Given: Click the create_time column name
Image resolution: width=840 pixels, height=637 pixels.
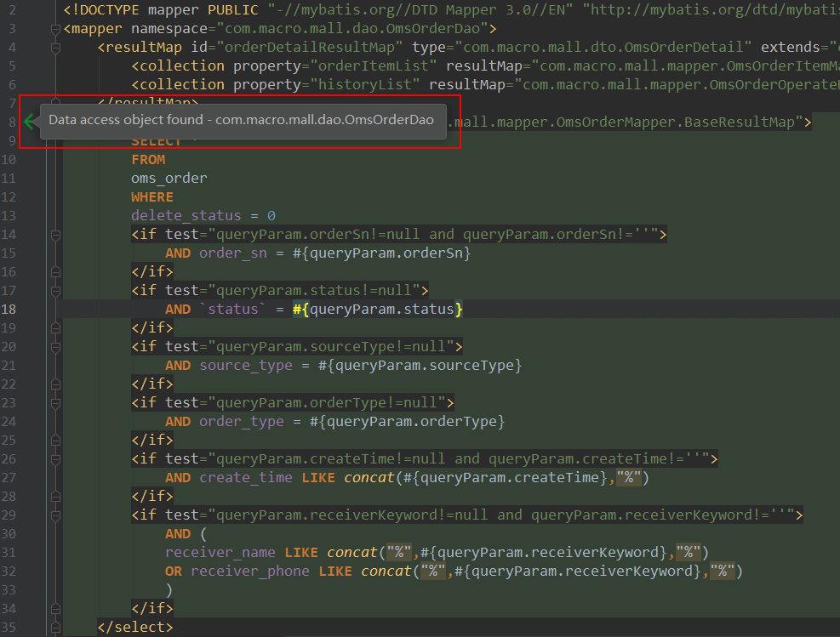Looking at the screenshot, I should (x=246, y=477).
